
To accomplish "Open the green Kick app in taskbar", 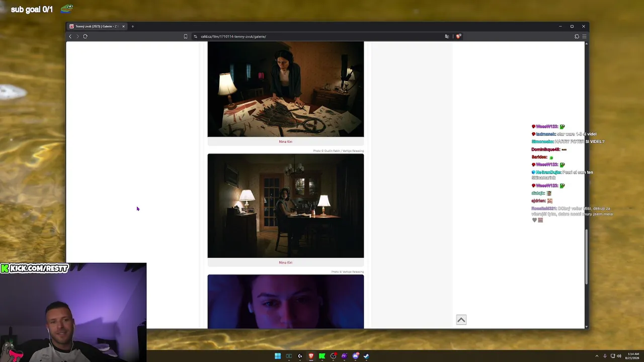I will (322, 356).
